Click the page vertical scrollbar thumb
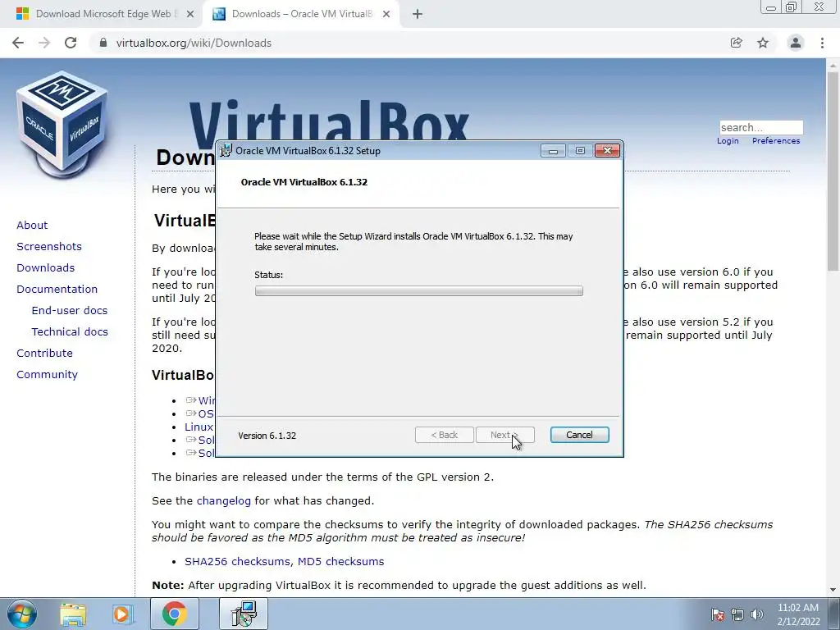 (833, 171)
